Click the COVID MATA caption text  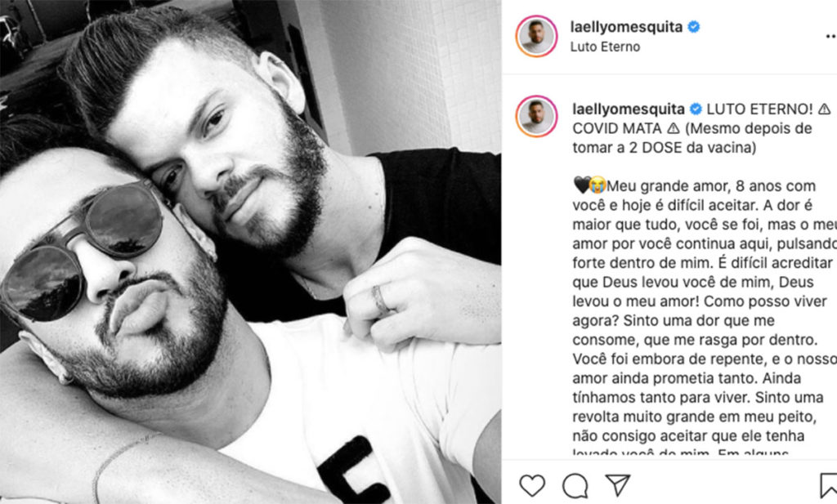tap(617, 128)
